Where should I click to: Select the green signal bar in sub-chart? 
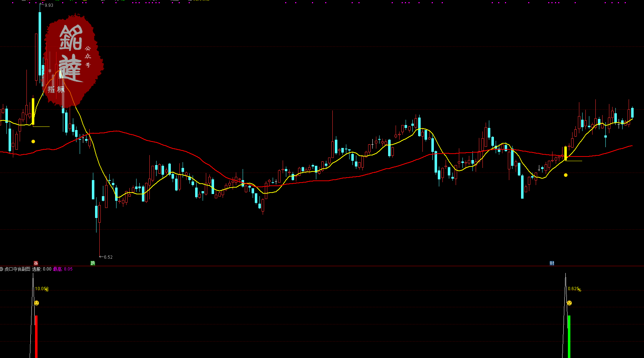tap(569, 336)
